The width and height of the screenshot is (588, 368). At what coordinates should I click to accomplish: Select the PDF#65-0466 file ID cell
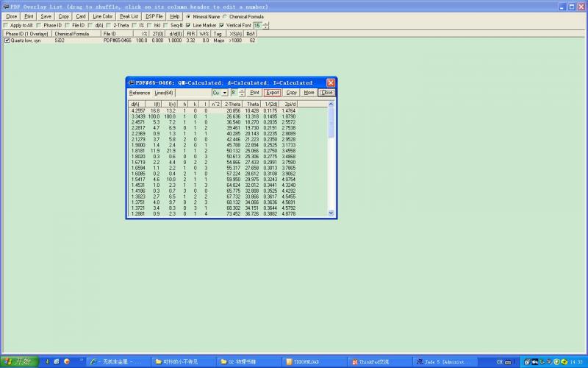pyautogui.click(x=118, y=40)
